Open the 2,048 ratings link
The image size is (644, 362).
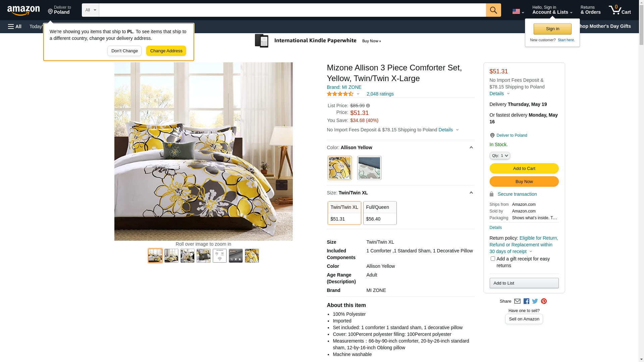(x=380, y=94)
